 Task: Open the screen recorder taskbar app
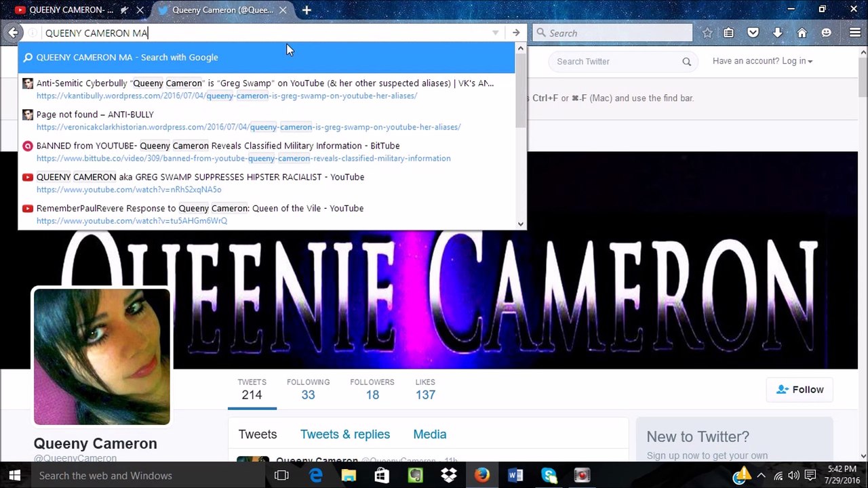pos(581,476)
